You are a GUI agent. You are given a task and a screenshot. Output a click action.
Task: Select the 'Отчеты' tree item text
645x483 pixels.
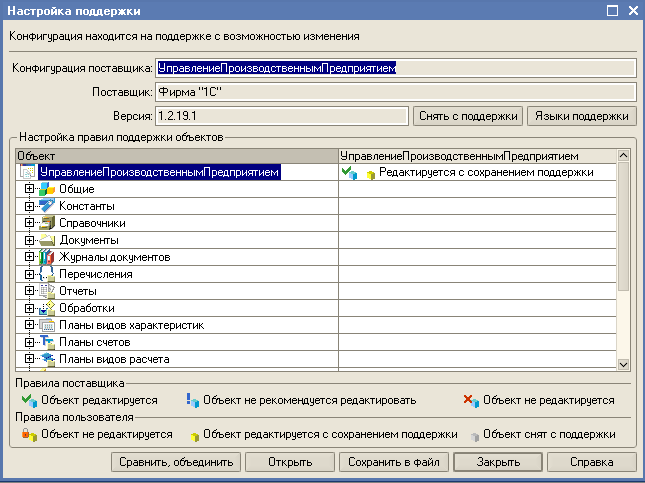[x=78, y=291]
